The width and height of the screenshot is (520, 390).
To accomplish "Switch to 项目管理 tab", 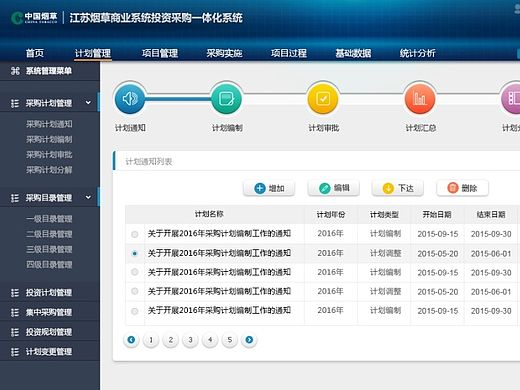I will click(x=160, y=53).
